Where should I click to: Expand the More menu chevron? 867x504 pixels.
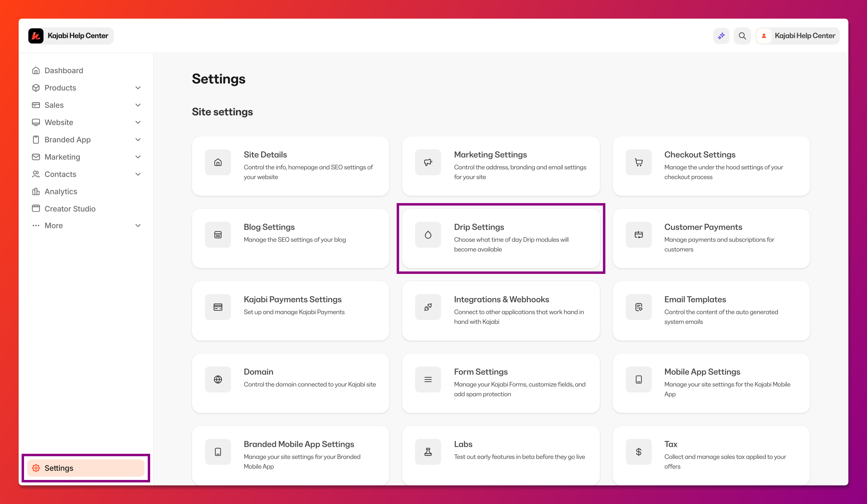click(x=138, y=226)
